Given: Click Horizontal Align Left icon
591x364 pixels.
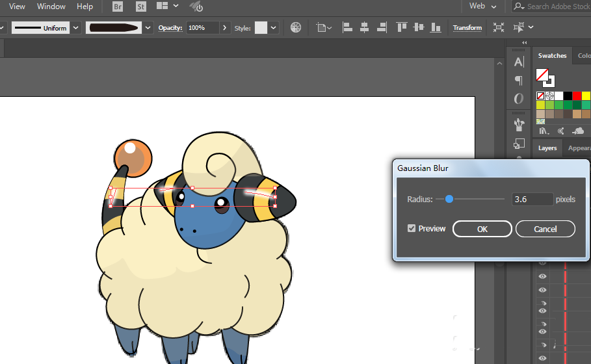Looking at the screenshot, I should 347,27.
